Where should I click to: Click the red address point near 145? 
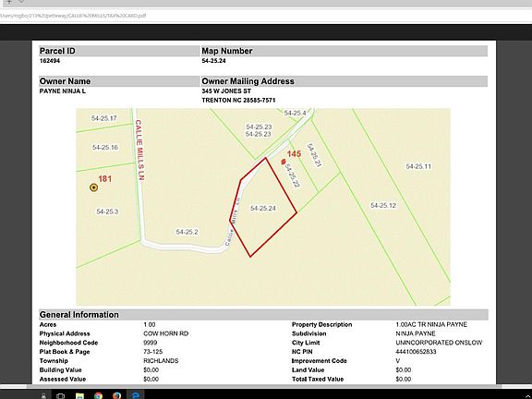(284, 162)
